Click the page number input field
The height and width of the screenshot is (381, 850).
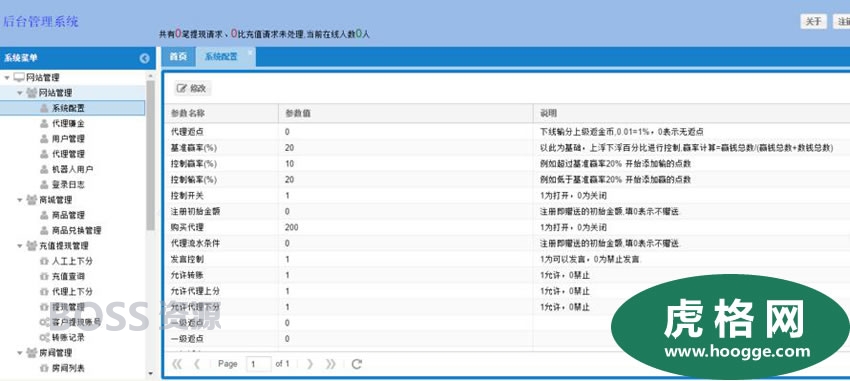coord(259,364)
